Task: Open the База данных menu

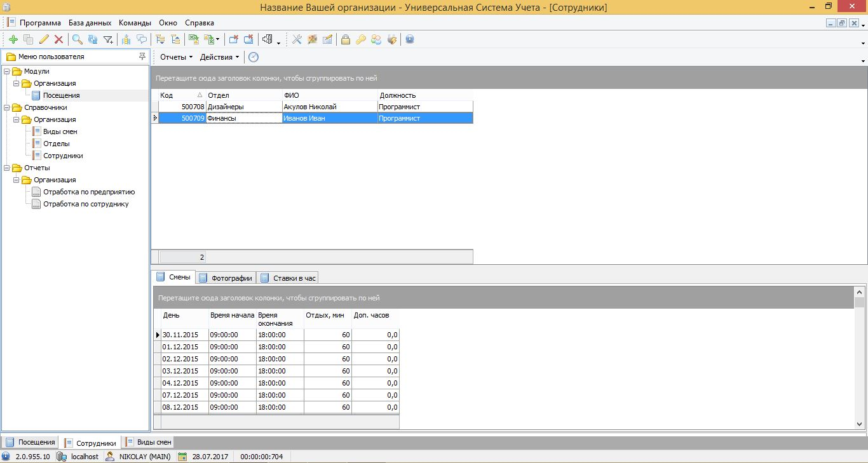Action: pyautogui.click(x=90, y=23)
